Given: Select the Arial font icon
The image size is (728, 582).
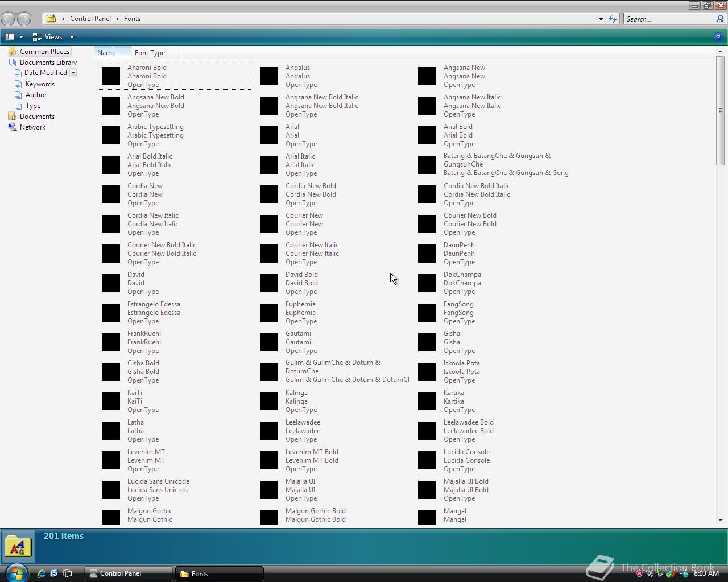Looking at the screenshot, I should point(269,135).
